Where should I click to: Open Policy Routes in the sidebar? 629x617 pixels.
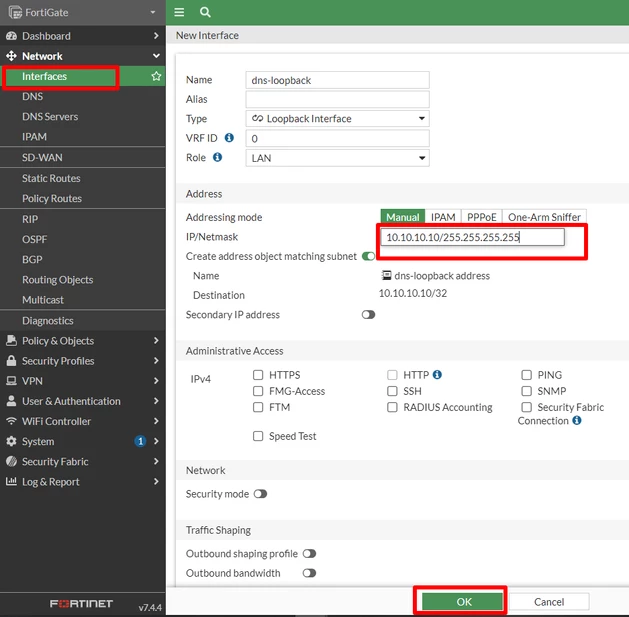pyautogui.click(x=52, y=198)
